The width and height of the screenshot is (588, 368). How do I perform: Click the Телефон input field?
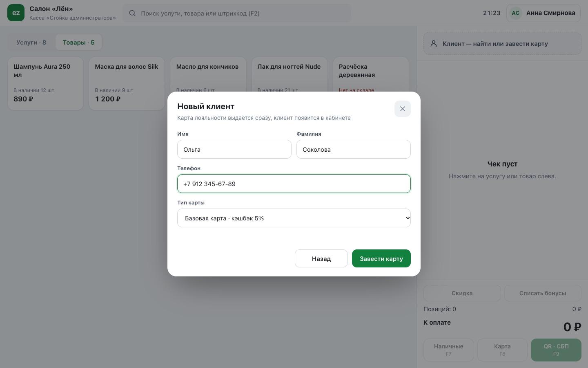[x=294, y=184]
